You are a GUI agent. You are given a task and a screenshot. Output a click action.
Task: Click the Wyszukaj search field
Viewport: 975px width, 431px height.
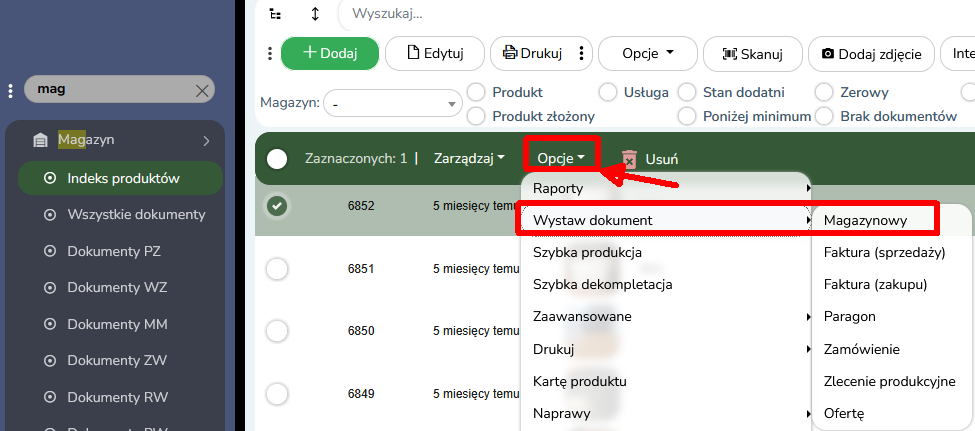600,14
